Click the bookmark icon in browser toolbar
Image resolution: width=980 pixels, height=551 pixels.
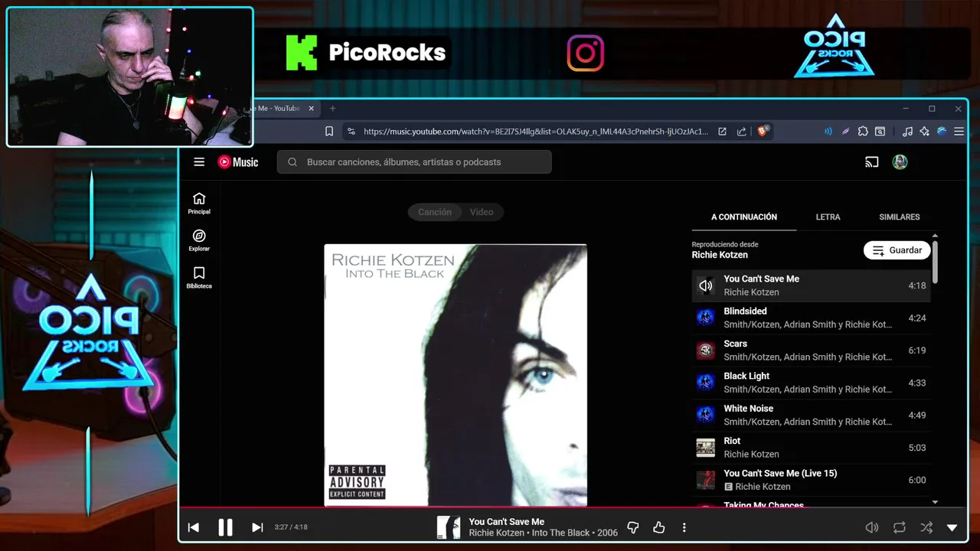point(329,132)
